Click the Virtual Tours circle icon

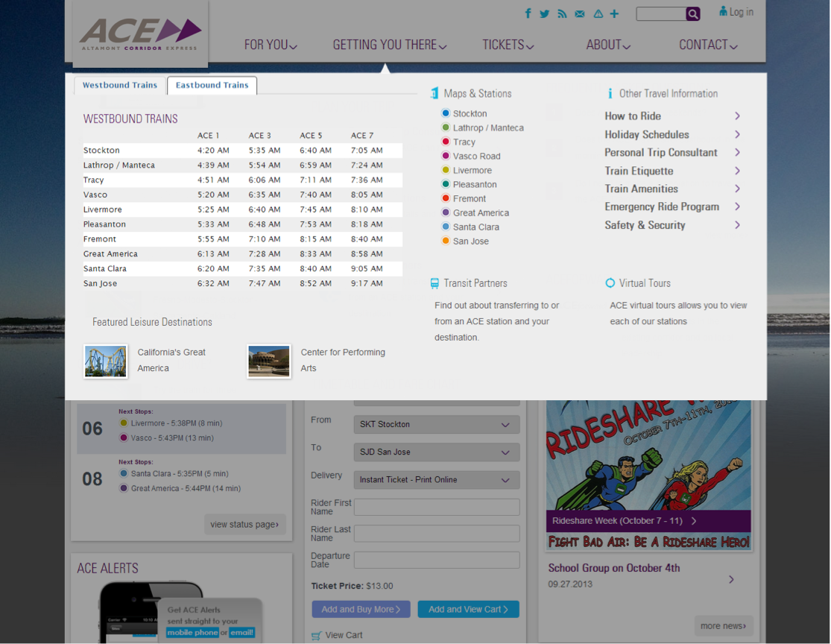point(610,283)
